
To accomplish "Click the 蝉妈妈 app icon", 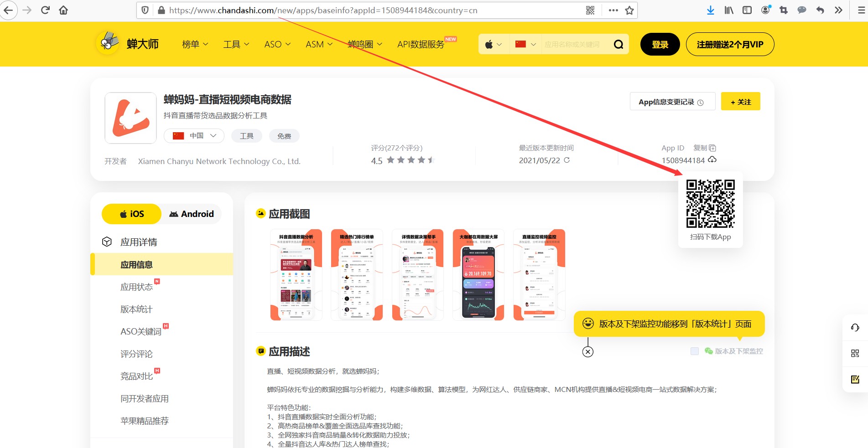I will pos(131,118).
